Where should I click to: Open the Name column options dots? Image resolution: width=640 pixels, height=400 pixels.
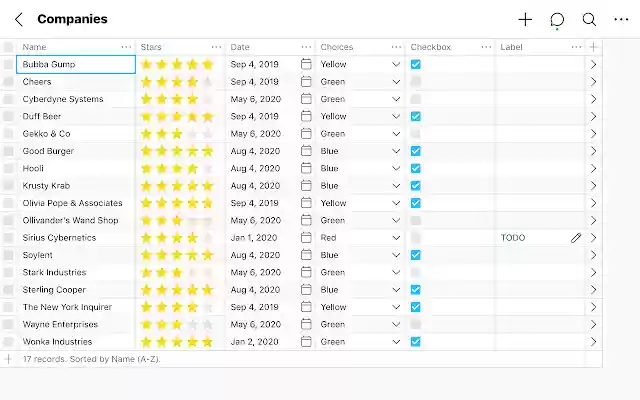point(126,47)
